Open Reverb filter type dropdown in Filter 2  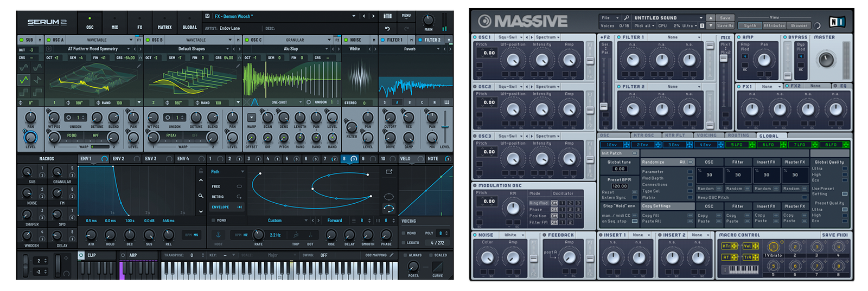click(x=410, y=49)
